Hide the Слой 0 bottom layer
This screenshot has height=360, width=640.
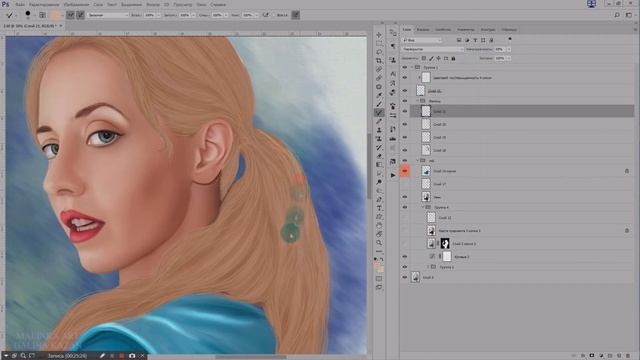point(405,277)
